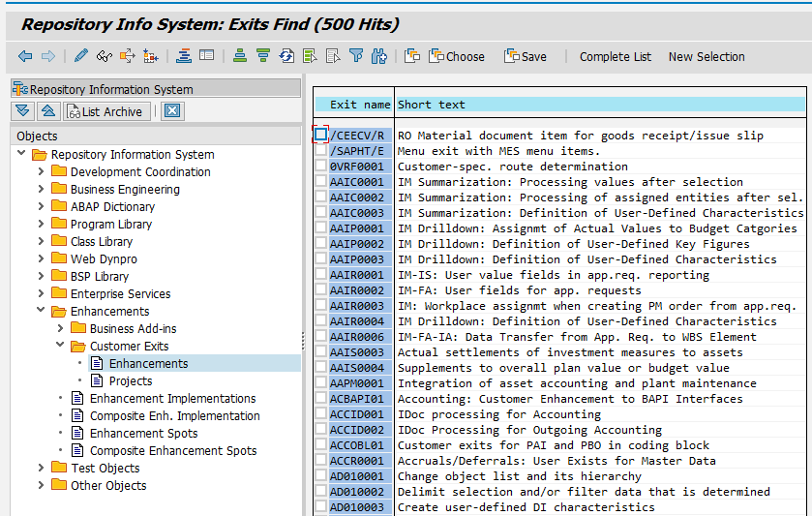Click the Repository Information System header icon
Viewport: 812px width, 516px height.
click(20, 89)
